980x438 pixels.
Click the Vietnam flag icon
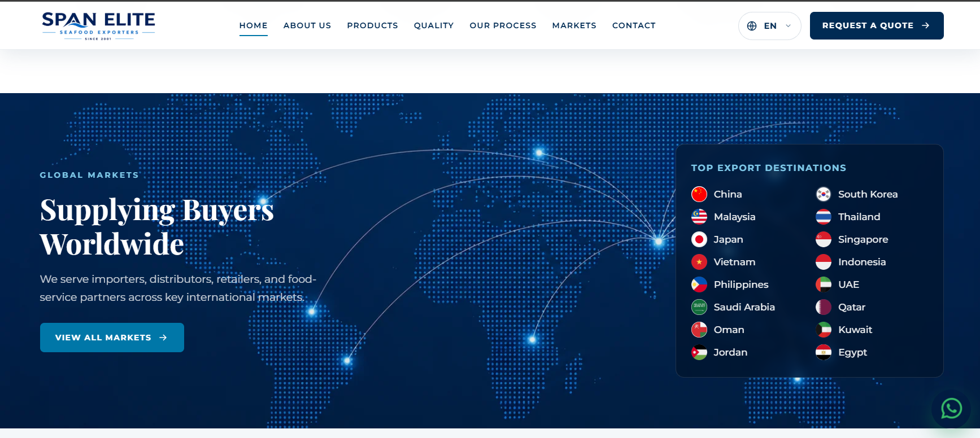[x=699, y=262]
